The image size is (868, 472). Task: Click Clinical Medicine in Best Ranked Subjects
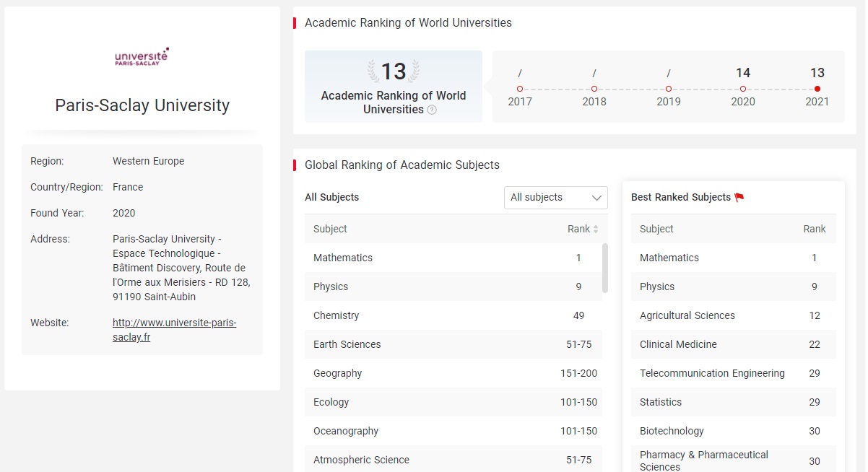click(x=678, y=344)
